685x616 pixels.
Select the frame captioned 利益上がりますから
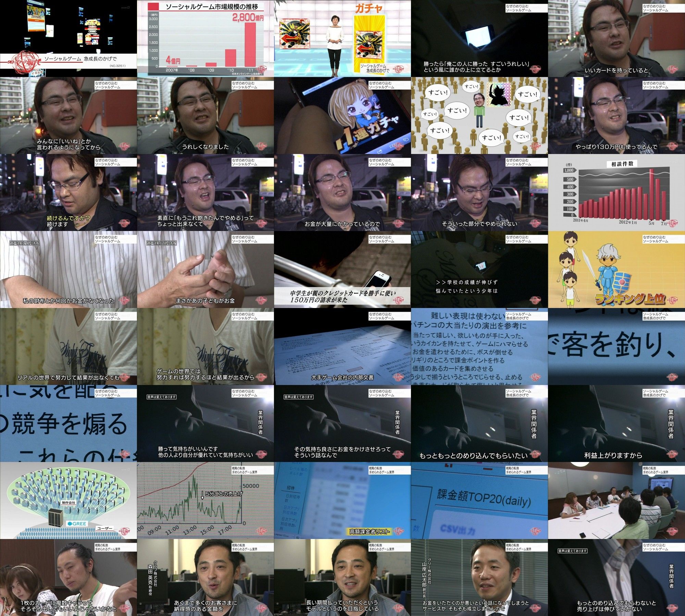coord(616,423)
